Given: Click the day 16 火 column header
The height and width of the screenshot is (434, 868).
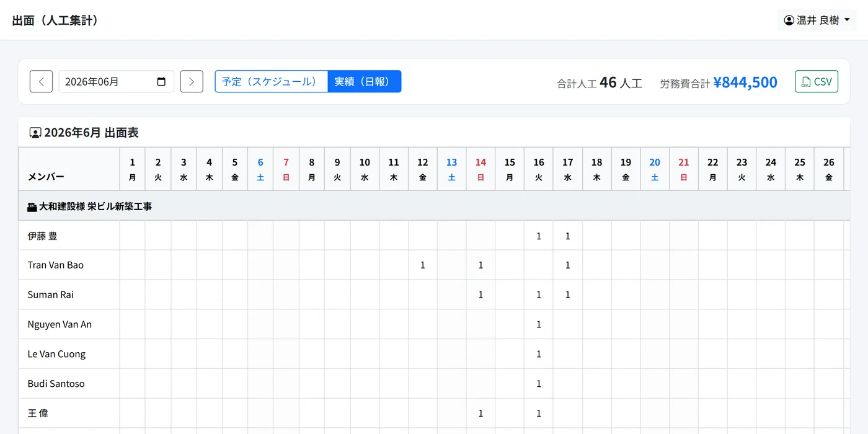Looking at the screenshot, I should [x=539, y=169].
